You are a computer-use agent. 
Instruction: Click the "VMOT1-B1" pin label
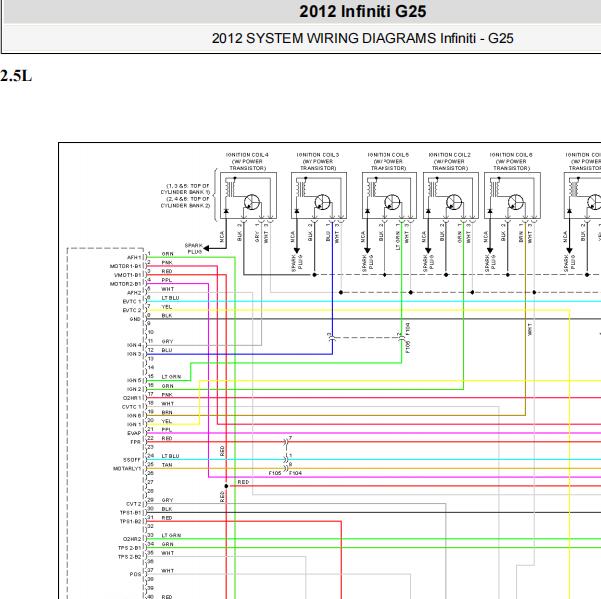128,275
